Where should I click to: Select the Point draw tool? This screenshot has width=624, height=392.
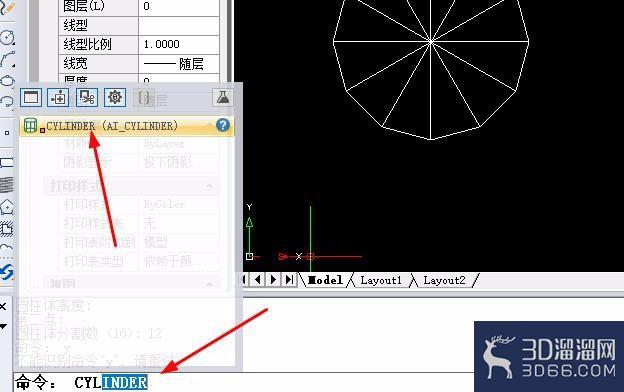(x=7, y=133)
